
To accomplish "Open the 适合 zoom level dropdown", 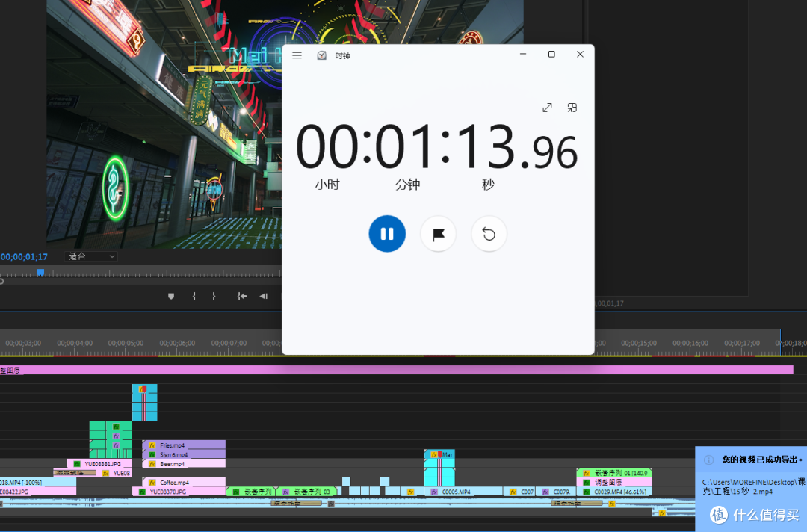I will tap(92, 256).
